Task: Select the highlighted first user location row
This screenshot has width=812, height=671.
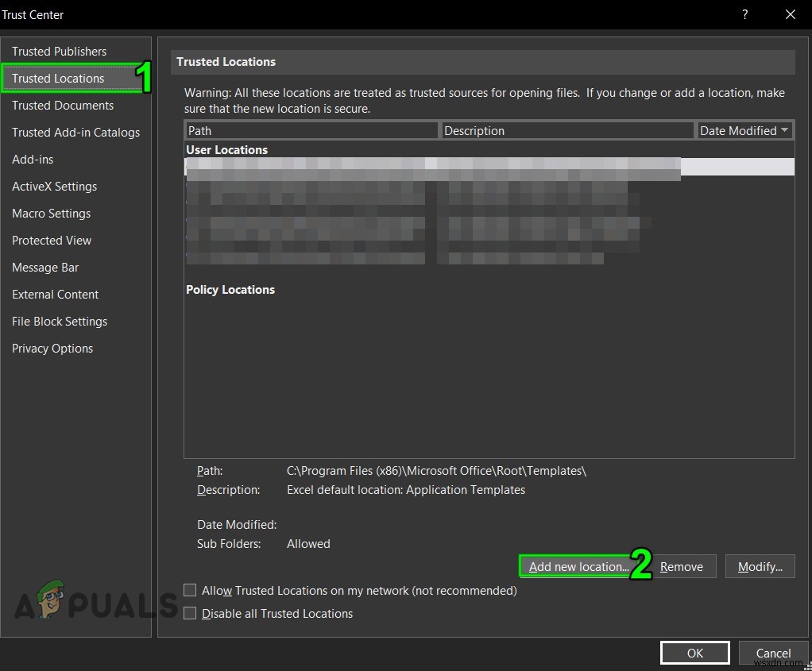Action: (x=489, y=166)
